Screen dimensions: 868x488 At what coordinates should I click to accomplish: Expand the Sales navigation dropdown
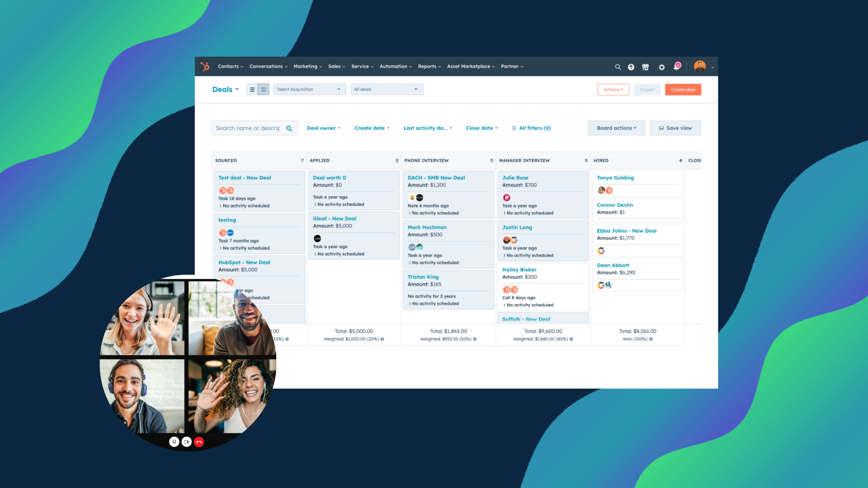pyautogui.click(x=336, y=66)
